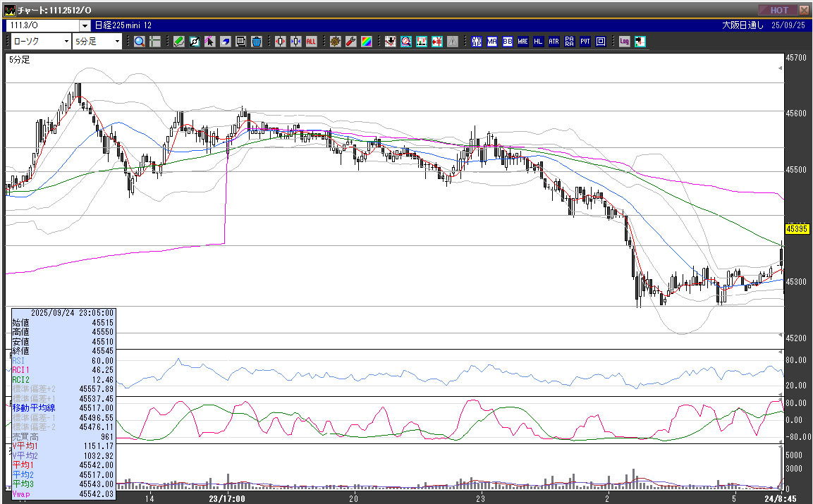This screenshot has height=504, width=813.
Task: Open the rainbow color settings icon
Action: (x=366, y=42)
